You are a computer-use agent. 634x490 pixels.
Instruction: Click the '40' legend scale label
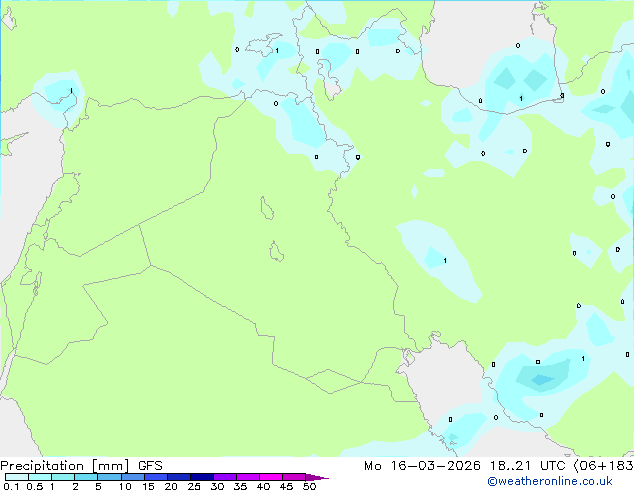(x=263, y=486)
